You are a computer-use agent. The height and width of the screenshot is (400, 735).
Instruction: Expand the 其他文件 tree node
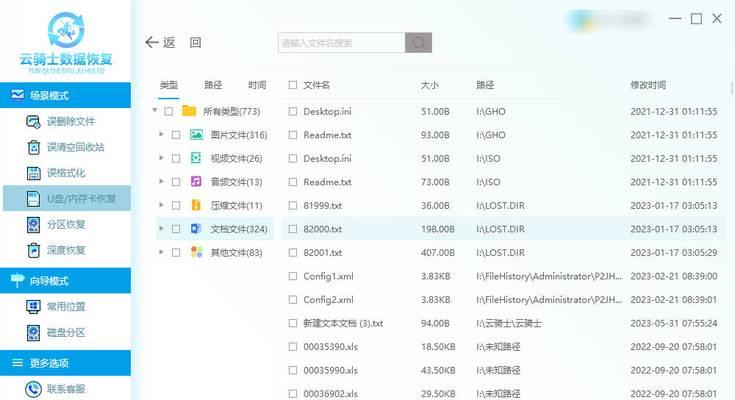tap(161, 252)
